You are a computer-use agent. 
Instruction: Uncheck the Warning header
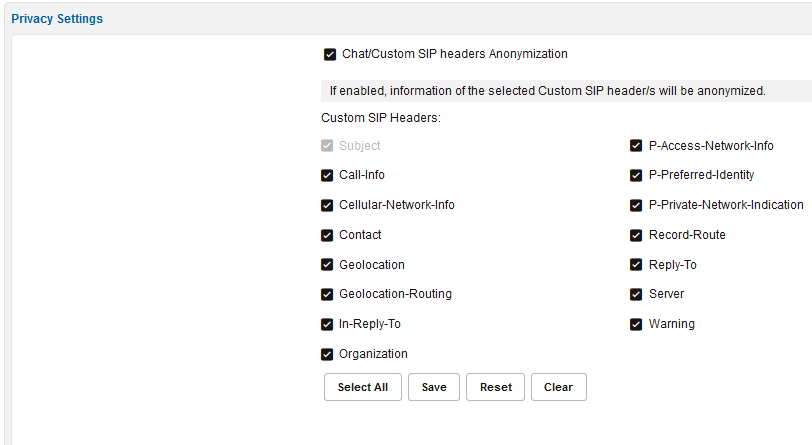pyautogui.click(x=636, y=324)
